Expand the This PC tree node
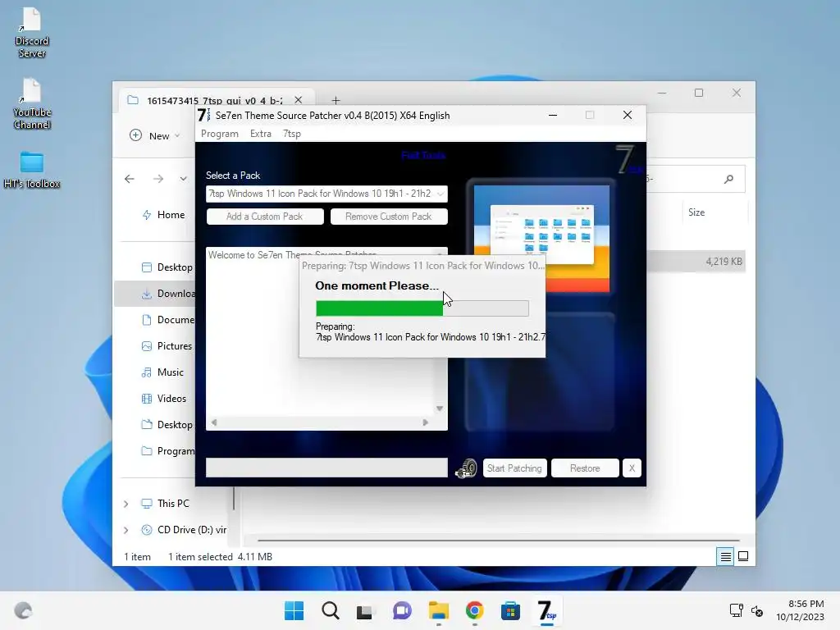Image resolution: width=840 pixels, height=630 pixels. 126,504
